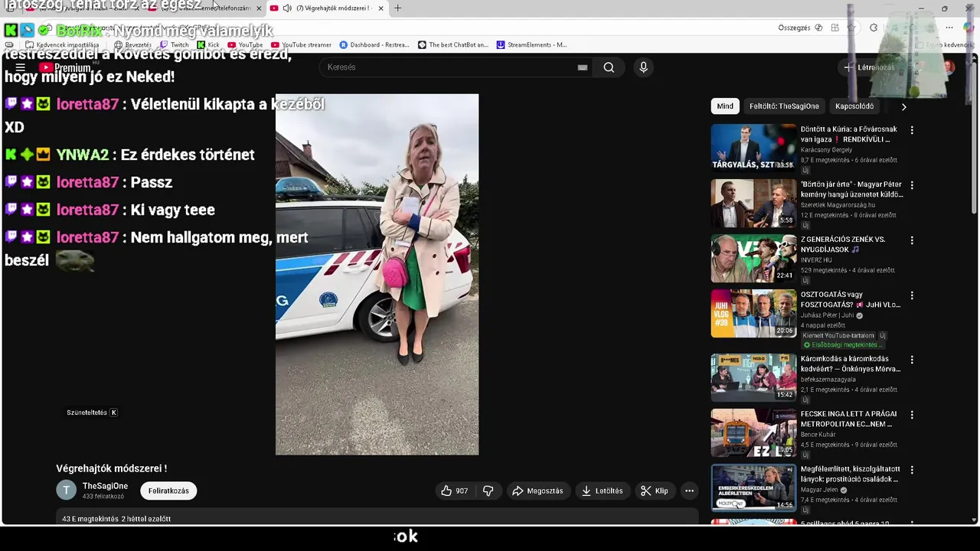Open Megfélemlített, kiszolgáltatott lányok video title

(x=850, y=474)
